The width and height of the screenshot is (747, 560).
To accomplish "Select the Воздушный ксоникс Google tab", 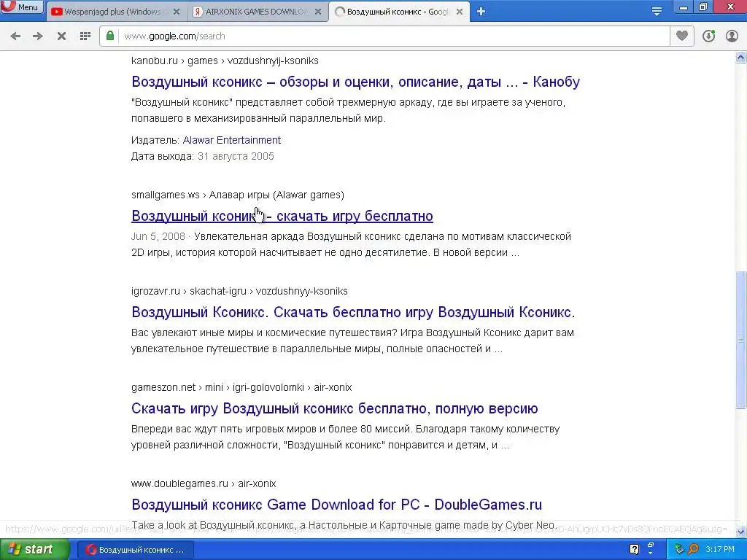I will coord(398,12).
